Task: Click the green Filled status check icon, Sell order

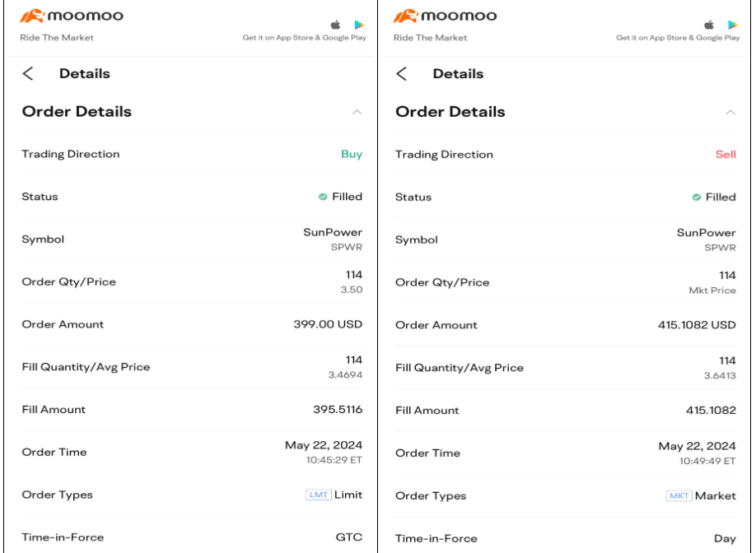Action: (697, 197)
